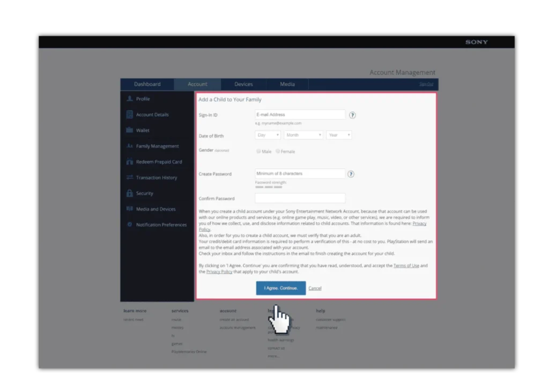
Task: Expand the Month dropdown
Action: [x=303, y=135]
